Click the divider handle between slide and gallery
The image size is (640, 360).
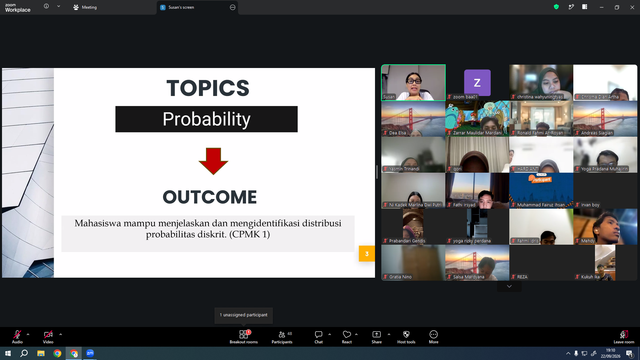tap(378, 172)
